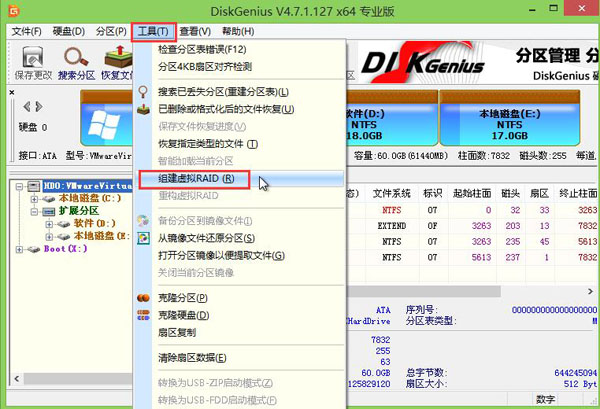This screenshot has height=409, width=600.
Task: Click the file recovery menu icon
Action: [143, 109]
